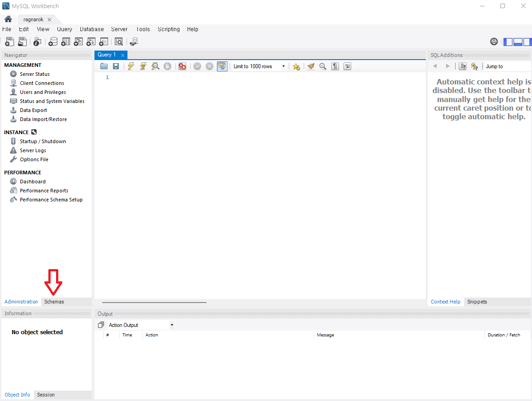Select Object Info tab

pos(17,395)
